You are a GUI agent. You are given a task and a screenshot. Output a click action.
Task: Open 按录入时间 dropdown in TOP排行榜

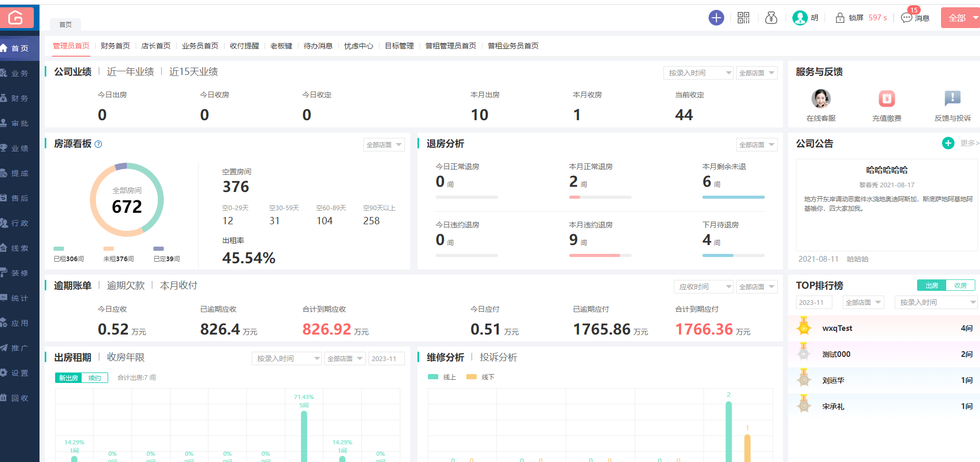tap(936, 302)
